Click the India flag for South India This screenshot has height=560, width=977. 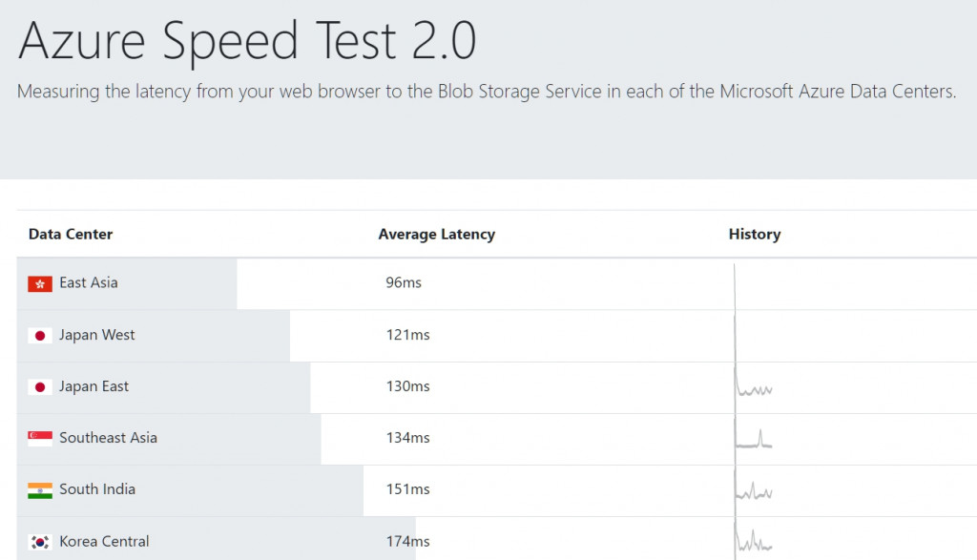click(x=40, y=490)
